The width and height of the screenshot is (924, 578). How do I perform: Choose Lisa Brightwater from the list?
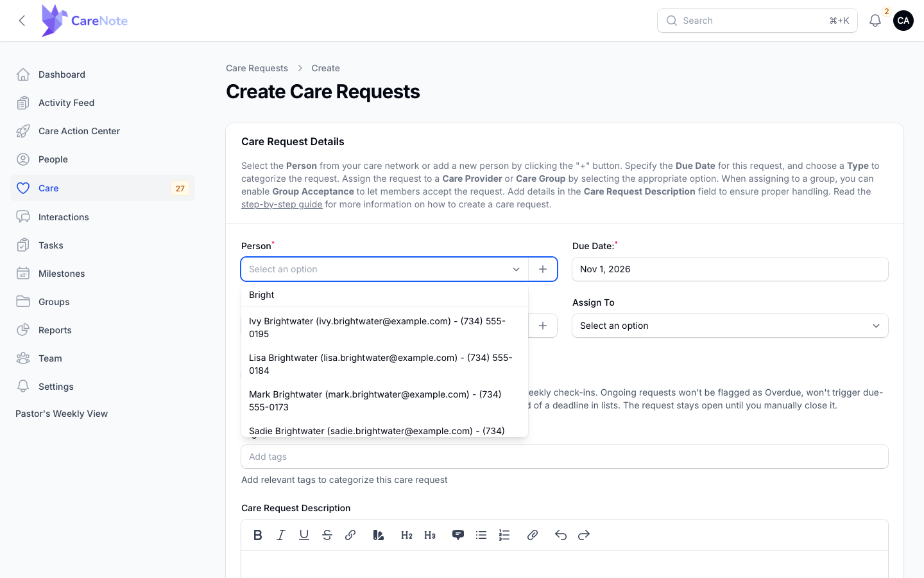point(384,364)
